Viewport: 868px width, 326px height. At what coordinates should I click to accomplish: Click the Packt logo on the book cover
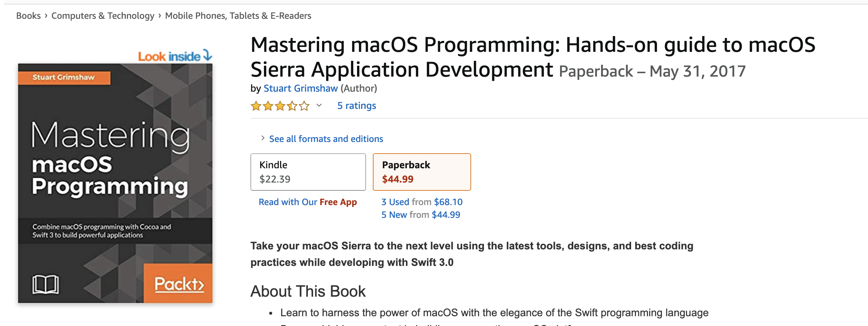point(179,284)
